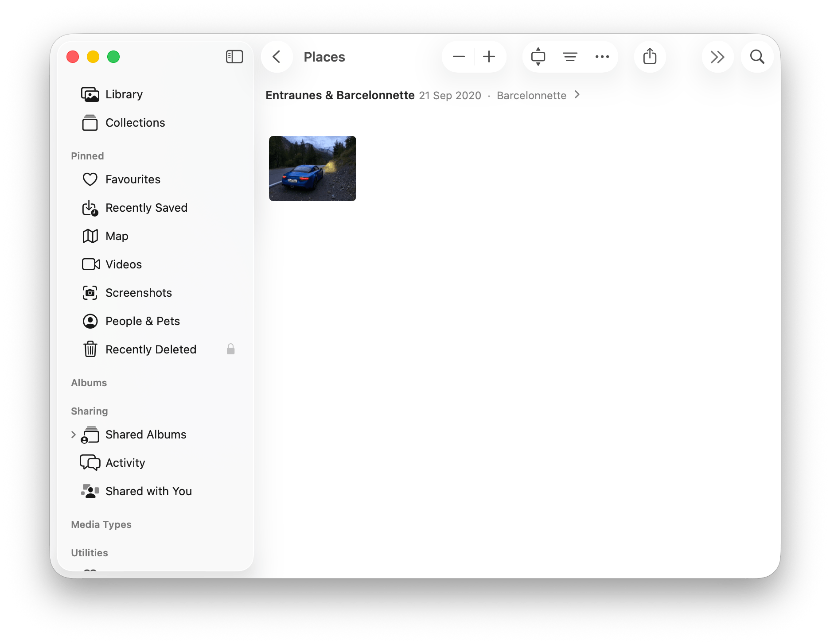Show overflow toolbar items with double chevron
Viewport: 830px width, 644px height.
(x=717, y=57)
